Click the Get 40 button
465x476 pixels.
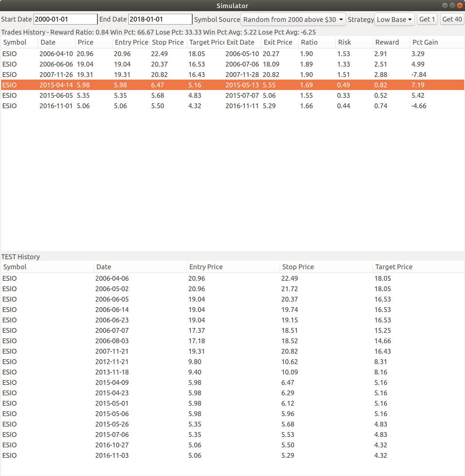pos(452,19)
